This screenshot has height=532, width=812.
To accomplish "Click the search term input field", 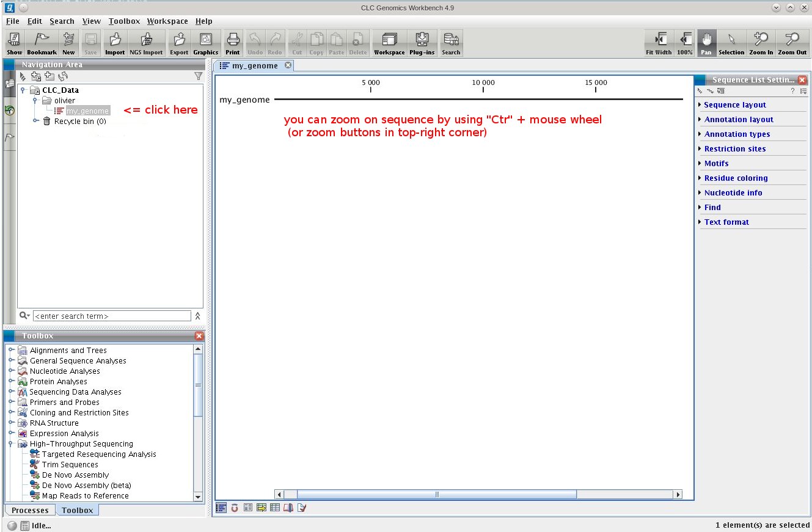I will tap(112, 316).
